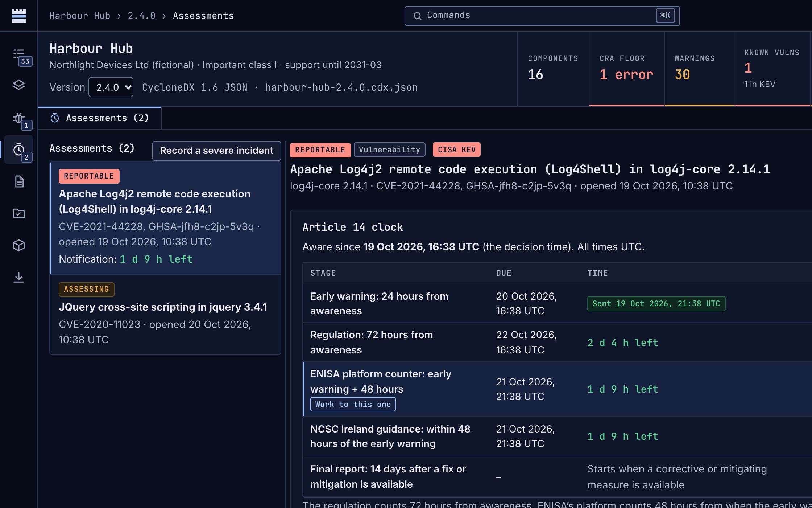This screenshot has height=508, width=812.
Task: Open the layers stack sidebar icon
Action: 19,85
